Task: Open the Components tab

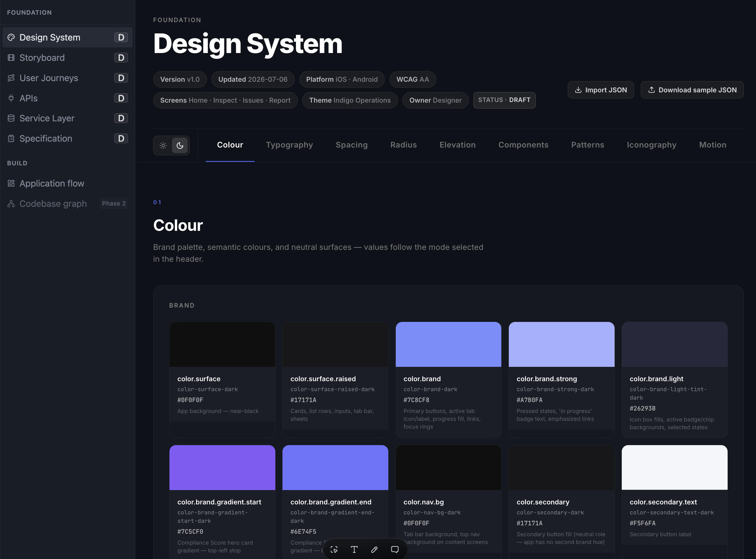Action: click(x=523, y=145)
